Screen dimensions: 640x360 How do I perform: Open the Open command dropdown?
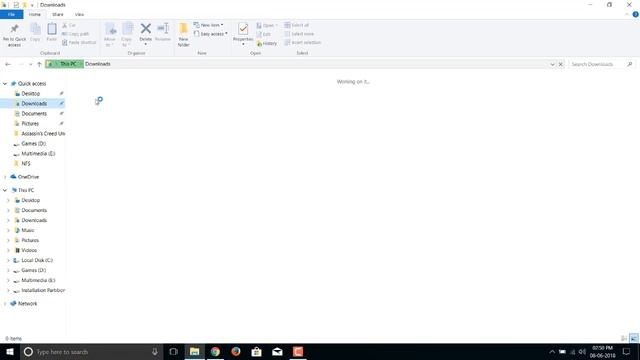[267, 25]
